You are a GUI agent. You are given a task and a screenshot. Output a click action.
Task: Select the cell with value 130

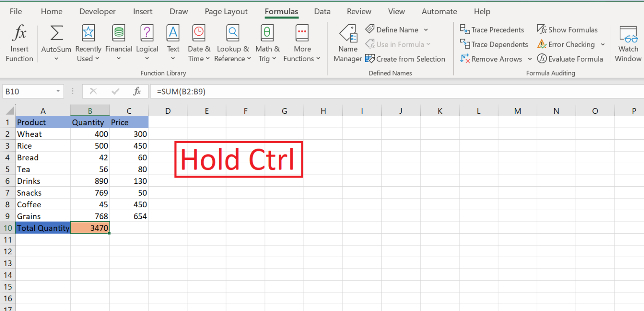tap(129, 181)
